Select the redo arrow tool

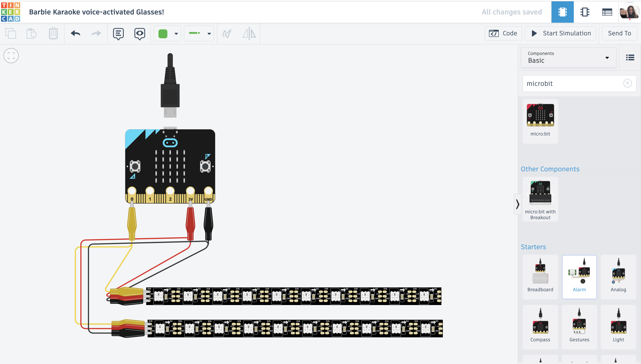(x=96, y=33)
